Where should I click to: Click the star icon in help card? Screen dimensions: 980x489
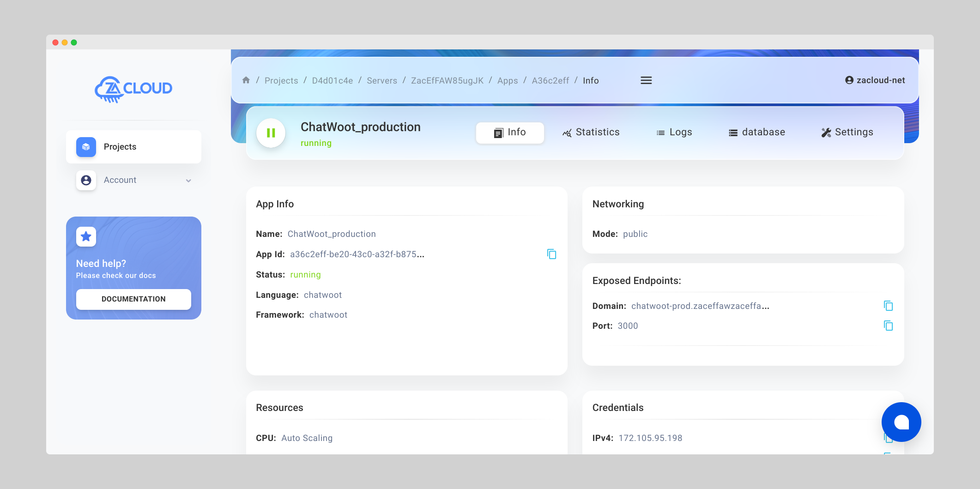tap(86, 237)
